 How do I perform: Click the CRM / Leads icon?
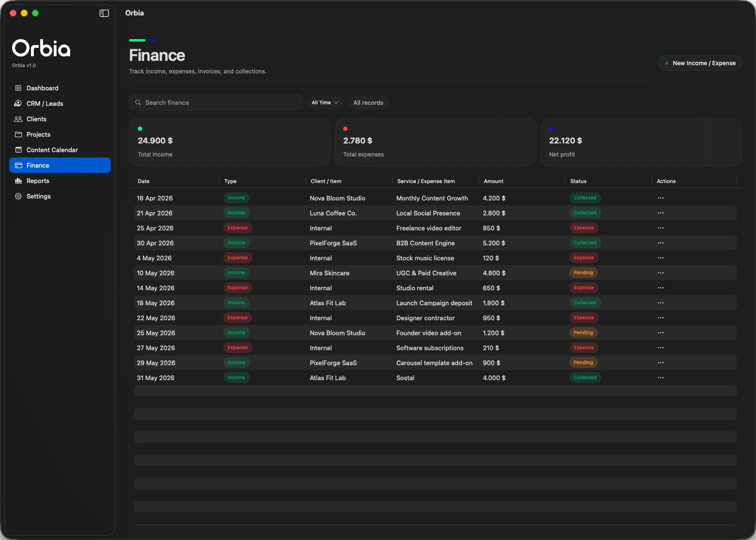click(18, 103)
